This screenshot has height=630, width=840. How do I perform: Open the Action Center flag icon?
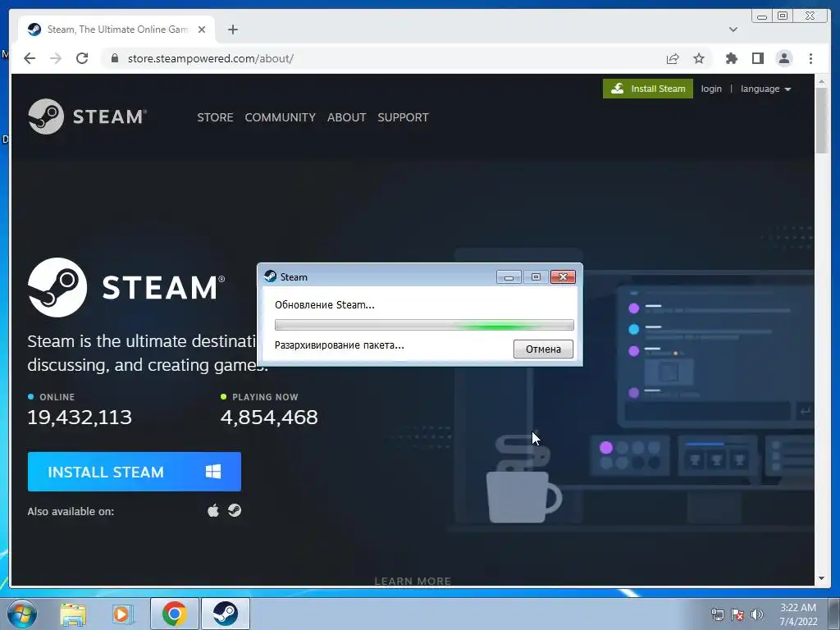coord(737,614)
